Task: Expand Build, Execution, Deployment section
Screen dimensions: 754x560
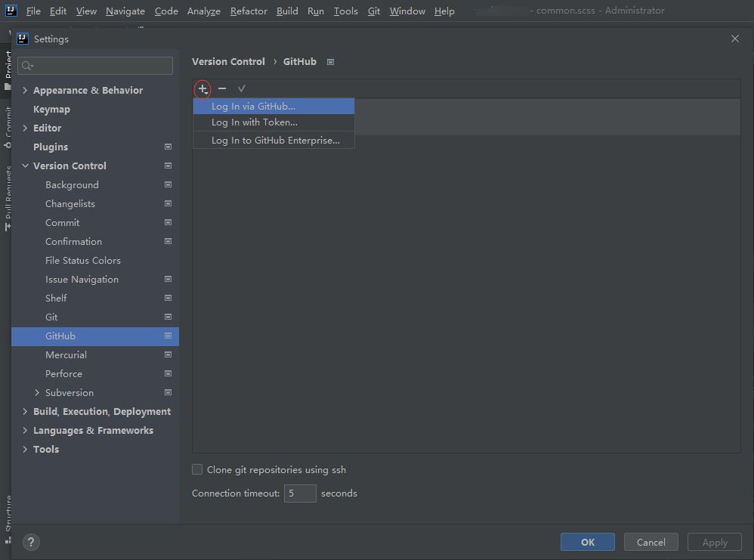Action: tap(25, 411)
